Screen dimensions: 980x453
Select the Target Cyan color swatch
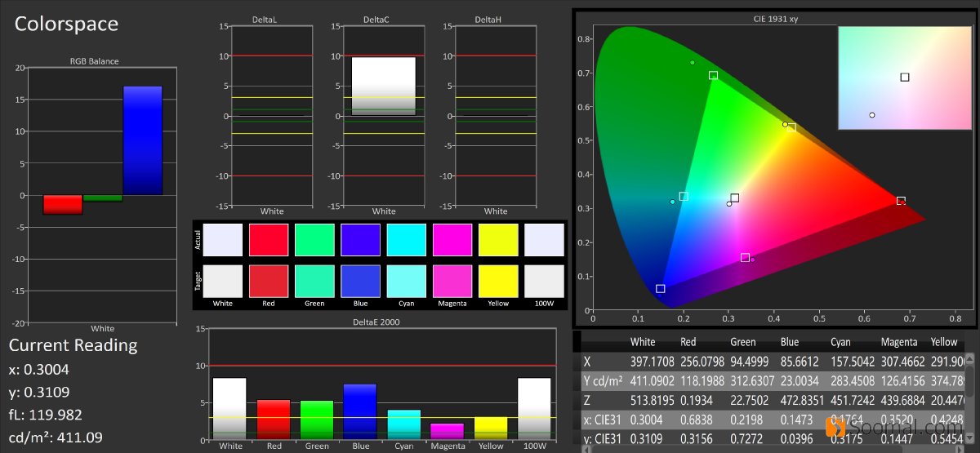406,281
